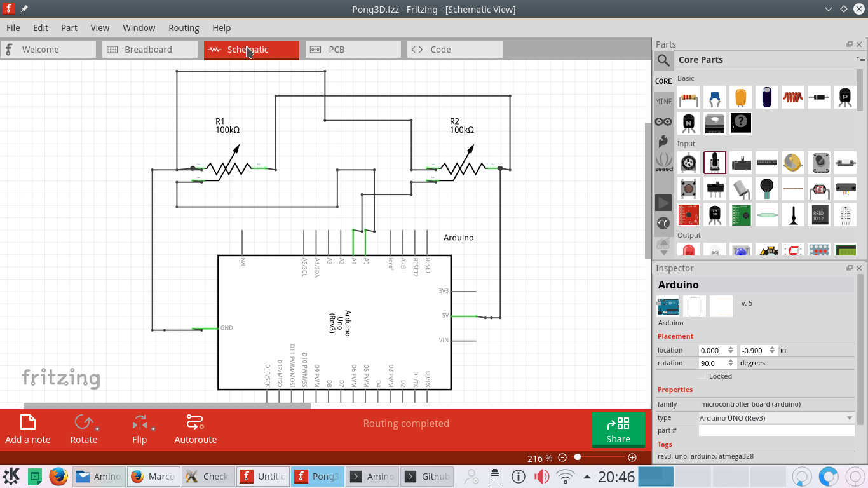Select the MINE parts bin tab

[663, 101]
